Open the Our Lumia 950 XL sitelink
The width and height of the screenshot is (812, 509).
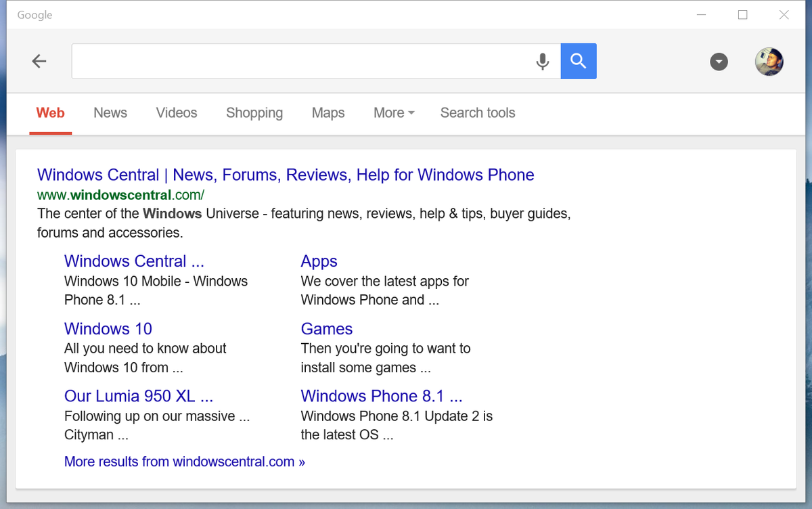tap(139, 396)
